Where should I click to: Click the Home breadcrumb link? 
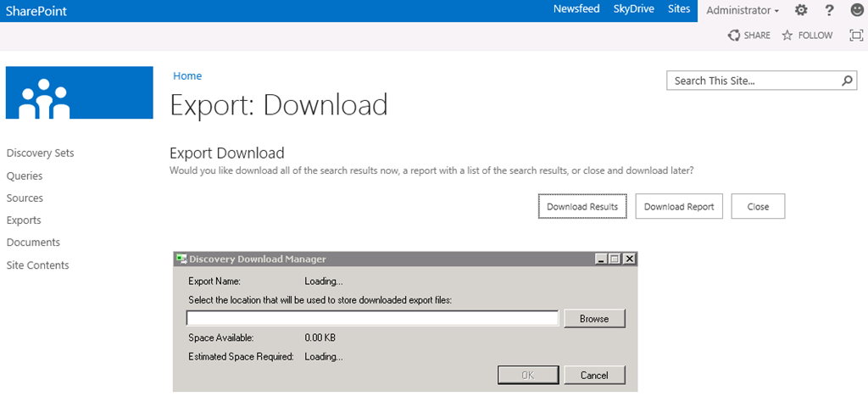click(x=187, y=76)
